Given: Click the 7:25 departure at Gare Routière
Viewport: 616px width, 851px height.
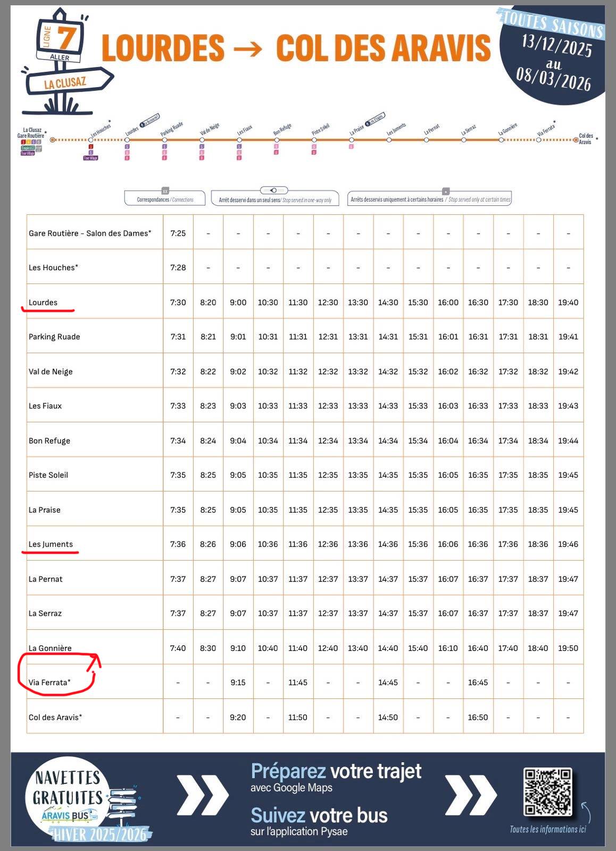Looking at the screenshot, I should click(178, 233).
